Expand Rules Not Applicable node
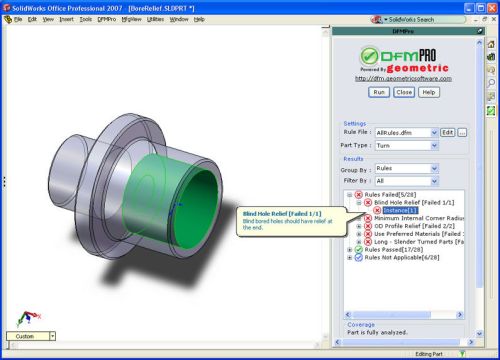The width and height of the screenshot is (500, 360). pos(349,257)
